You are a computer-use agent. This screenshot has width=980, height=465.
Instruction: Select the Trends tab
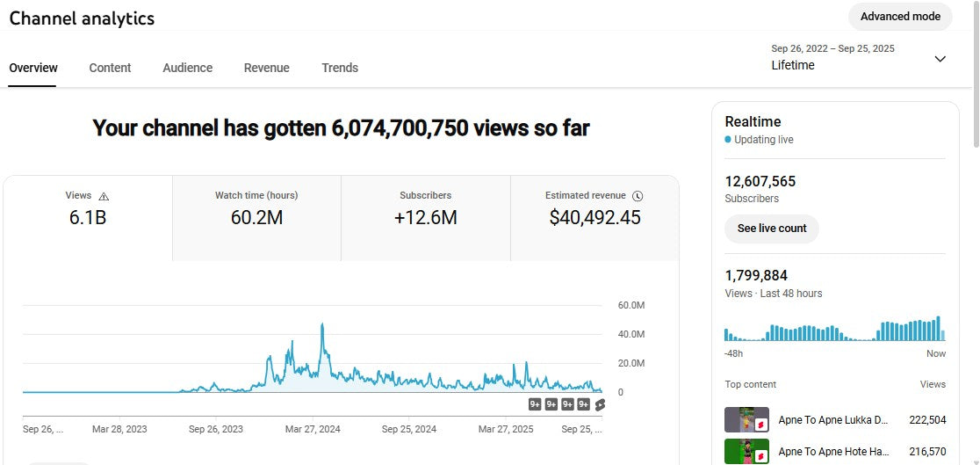click(x=340, y=68)
